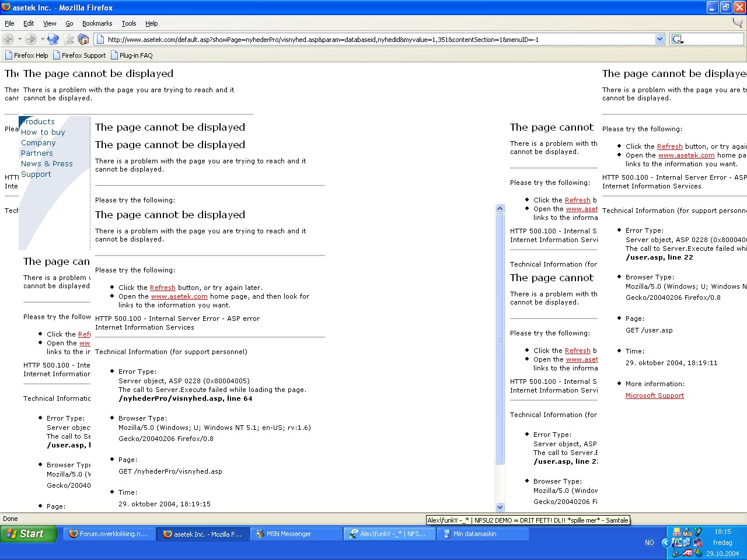Open Min datamaskin taskbar button
This screenshot has width=747, height=560.
coord(484,534)
